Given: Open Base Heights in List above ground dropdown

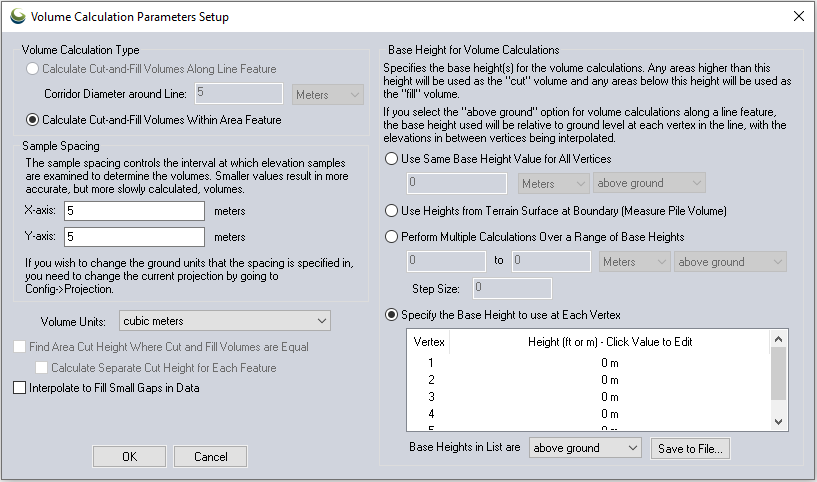Looking at the screenshot, I should click(584, 448).
